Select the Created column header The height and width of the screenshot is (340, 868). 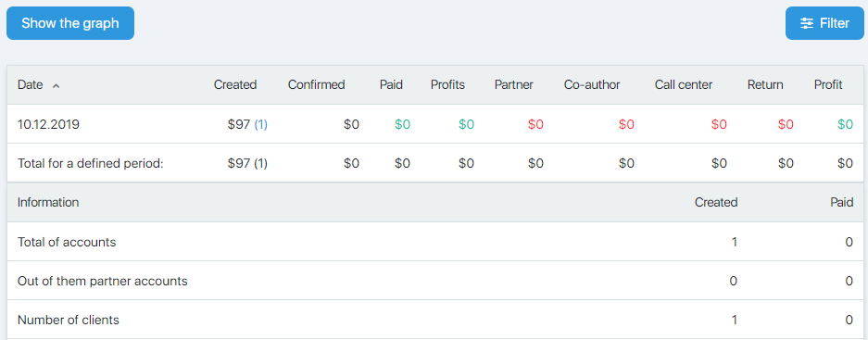[235, 84]
